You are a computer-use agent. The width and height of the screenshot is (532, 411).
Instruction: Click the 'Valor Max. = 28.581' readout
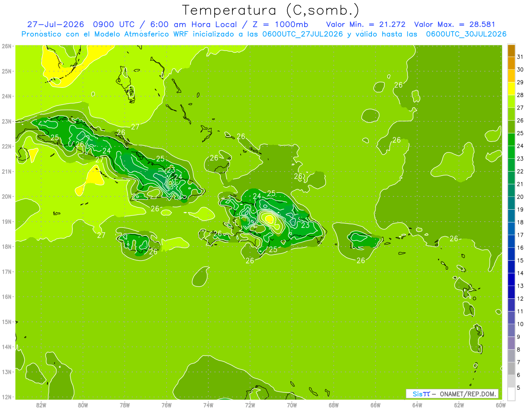point(454,24)
